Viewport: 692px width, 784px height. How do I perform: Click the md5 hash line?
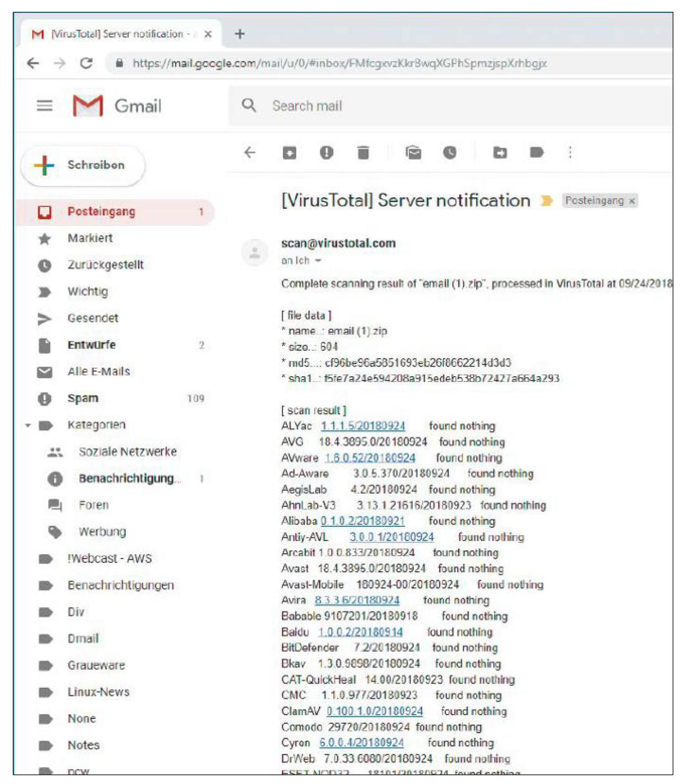tap(396, 363)
